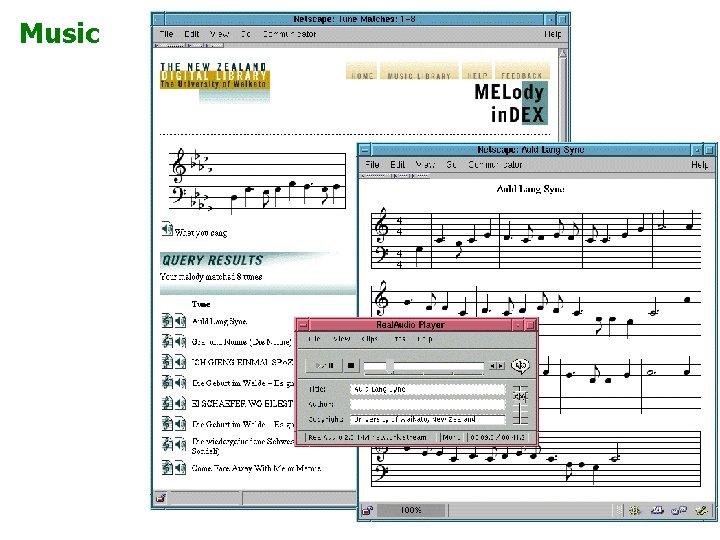This screenshot has height=540, width=720.
Task: Play audio icon for ICH GIENG EINMAL row
Action: (180, 362)
